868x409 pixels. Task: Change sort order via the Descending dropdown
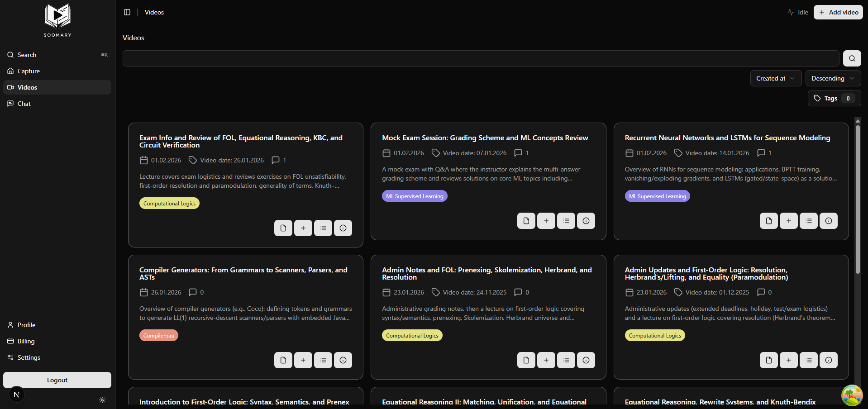coord(832,78)
